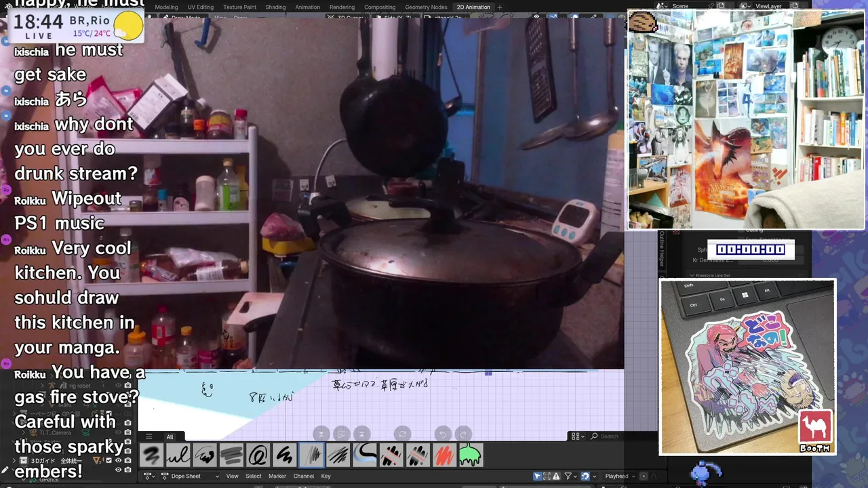Switch to the Texture Paint workspace tab
Viewport: 868px width, 488px height.
point(239,7)
